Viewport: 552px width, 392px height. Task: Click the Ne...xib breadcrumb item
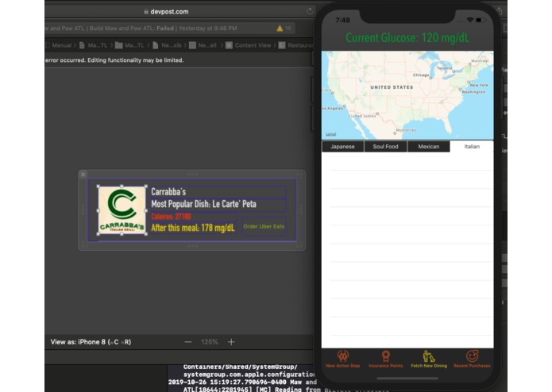(171, 45)
